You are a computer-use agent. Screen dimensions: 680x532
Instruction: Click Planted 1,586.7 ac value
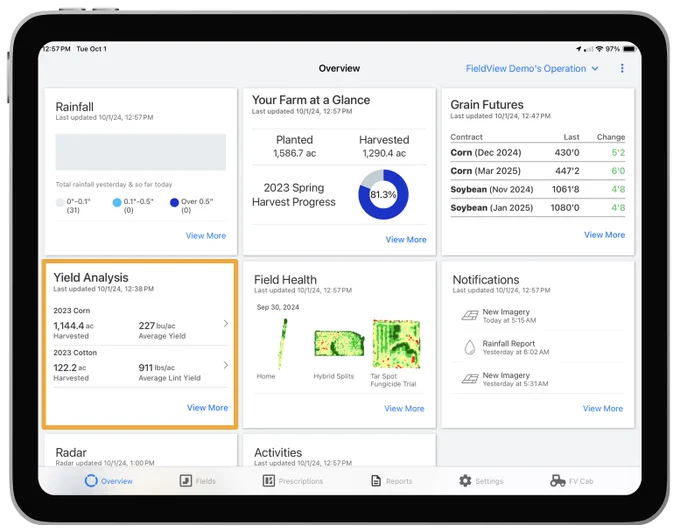coord(294,153)
